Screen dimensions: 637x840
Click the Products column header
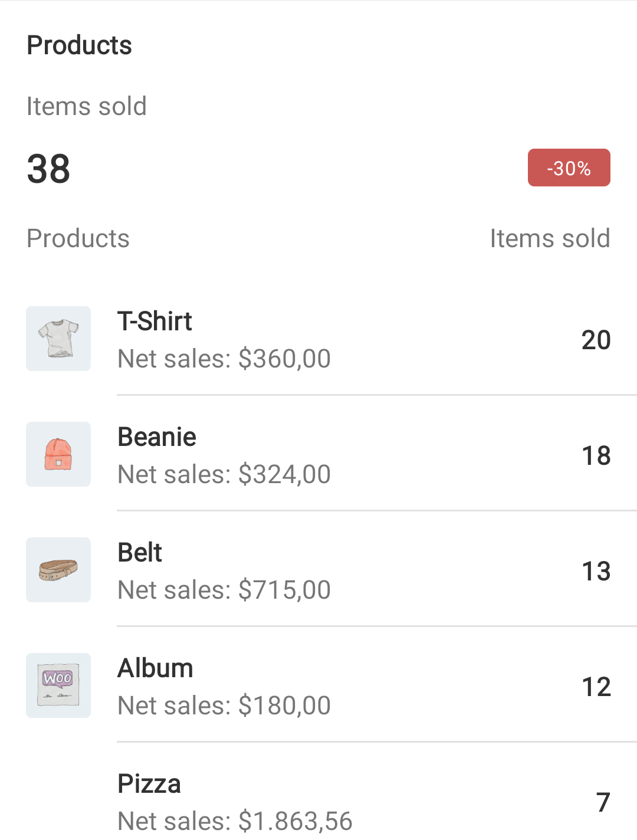pos(78,239)
